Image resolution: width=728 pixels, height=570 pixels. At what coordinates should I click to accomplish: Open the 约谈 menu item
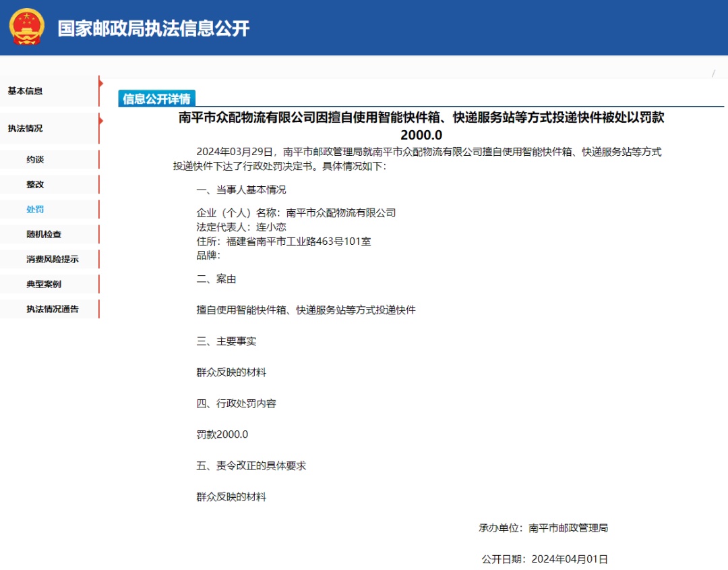click(35, 159)
